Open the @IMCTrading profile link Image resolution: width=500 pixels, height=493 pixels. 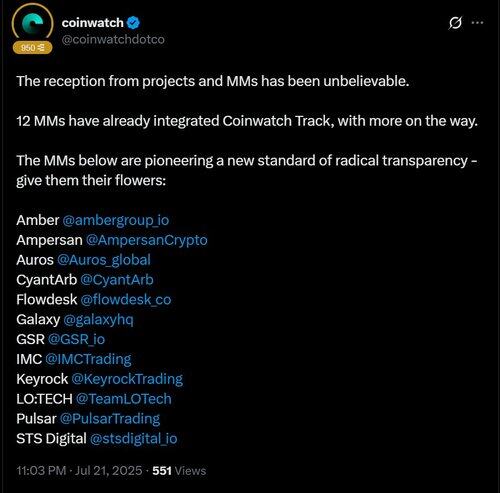point(88,359)
